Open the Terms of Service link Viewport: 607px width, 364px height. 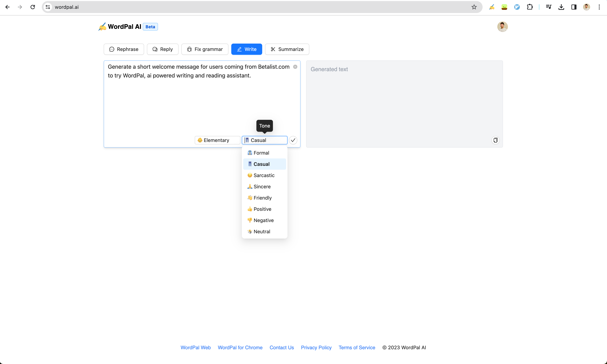pyautogui.click(x=357, y=347)
